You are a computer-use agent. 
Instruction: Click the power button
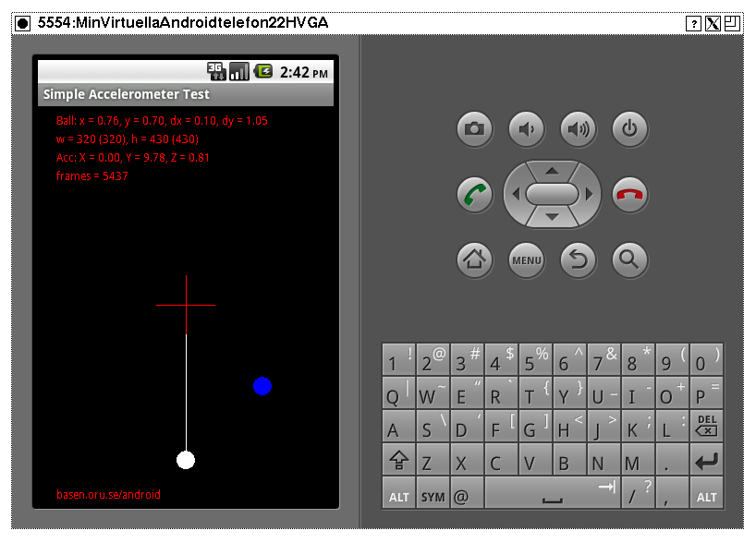(629, 128)
